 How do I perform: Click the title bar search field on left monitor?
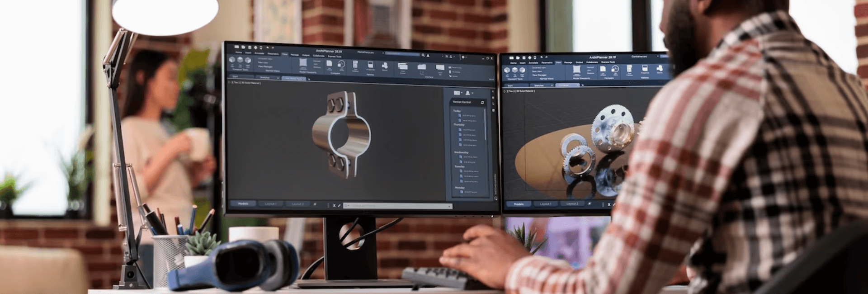[402, 54]
